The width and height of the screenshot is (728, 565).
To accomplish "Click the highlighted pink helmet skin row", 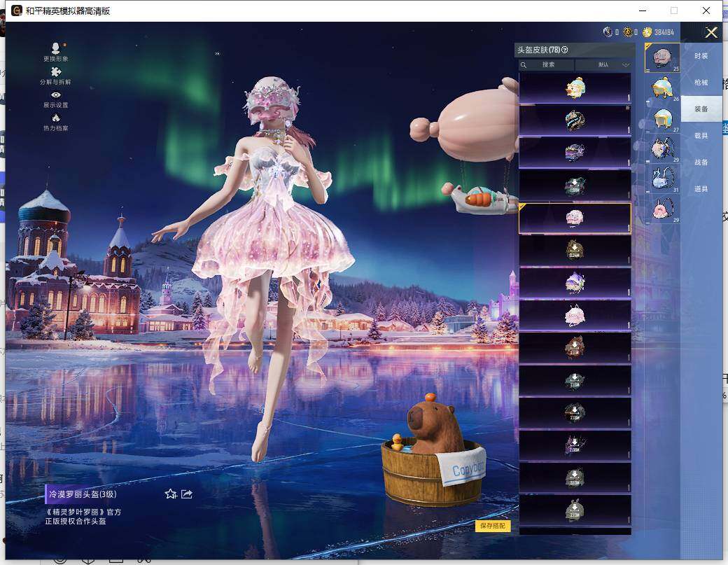I will [575, 218].
